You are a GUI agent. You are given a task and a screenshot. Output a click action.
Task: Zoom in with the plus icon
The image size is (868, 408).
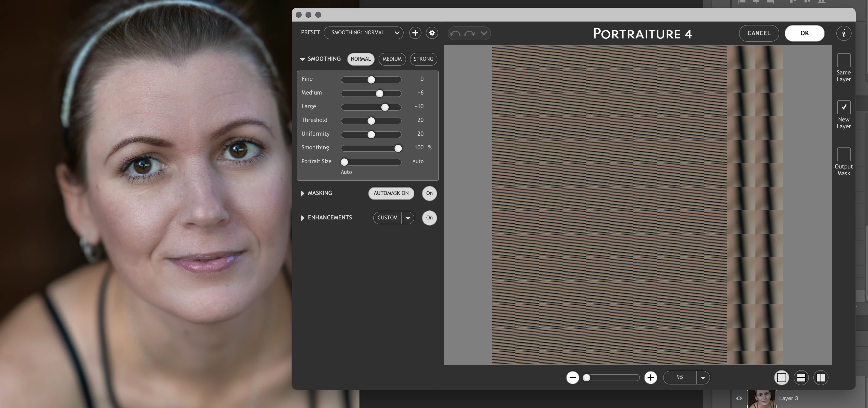pos(651,378)
